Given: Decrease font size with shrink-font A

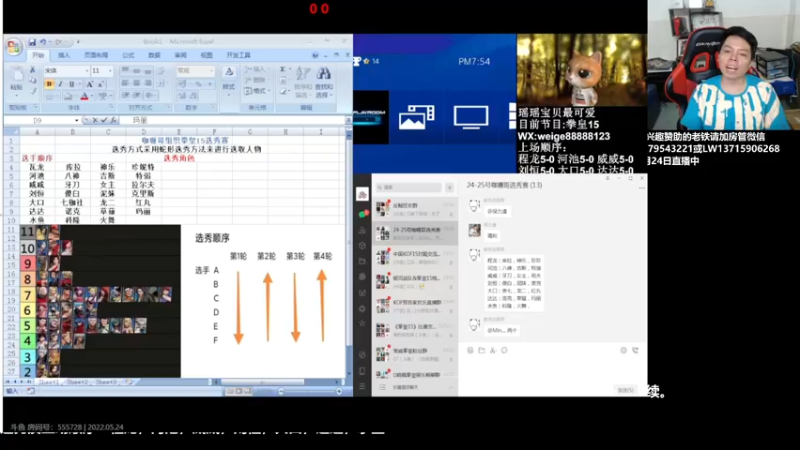Looking at the screenshot, I should click(x=101, y=84).
